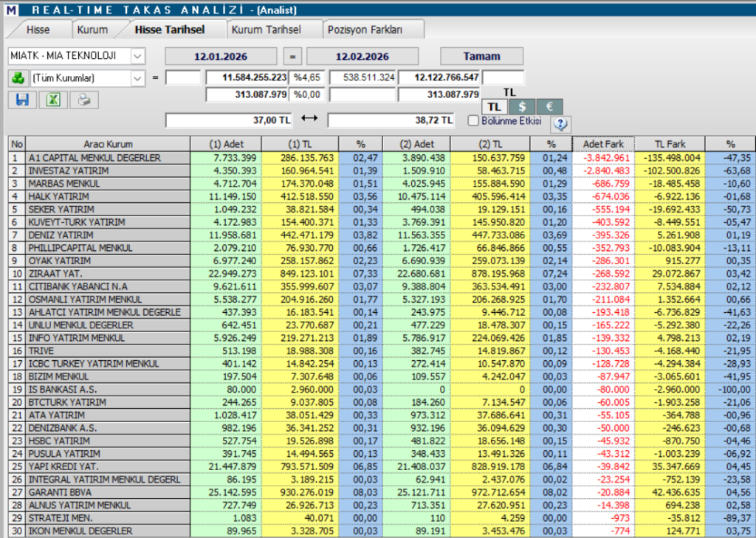Pick the end date 12.02.2026

tap(362, 56)
